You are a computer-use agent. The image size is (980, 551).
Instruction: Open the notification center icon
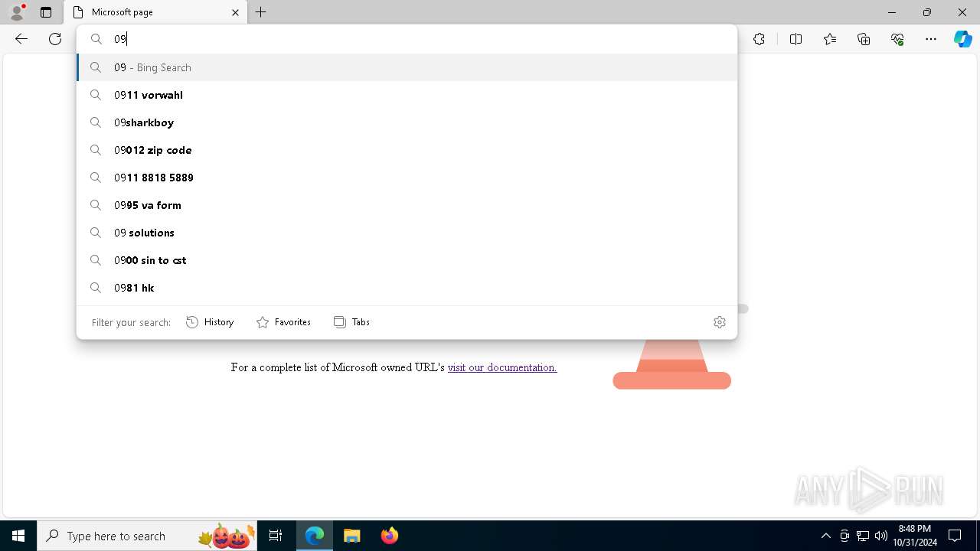pyautogui.click(x=955, y=536)
